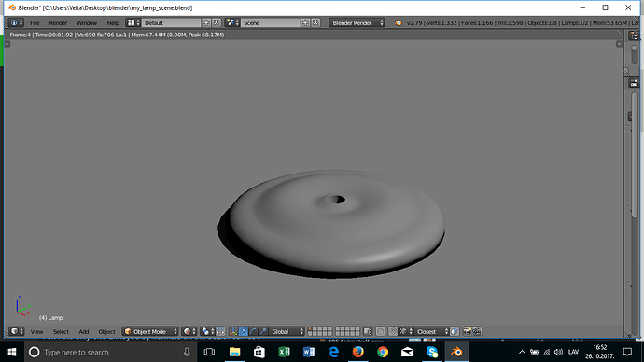The image size is (644, 362).
Task: Select the rotate manipulator arc icon
Action: [x=253, y=331]
